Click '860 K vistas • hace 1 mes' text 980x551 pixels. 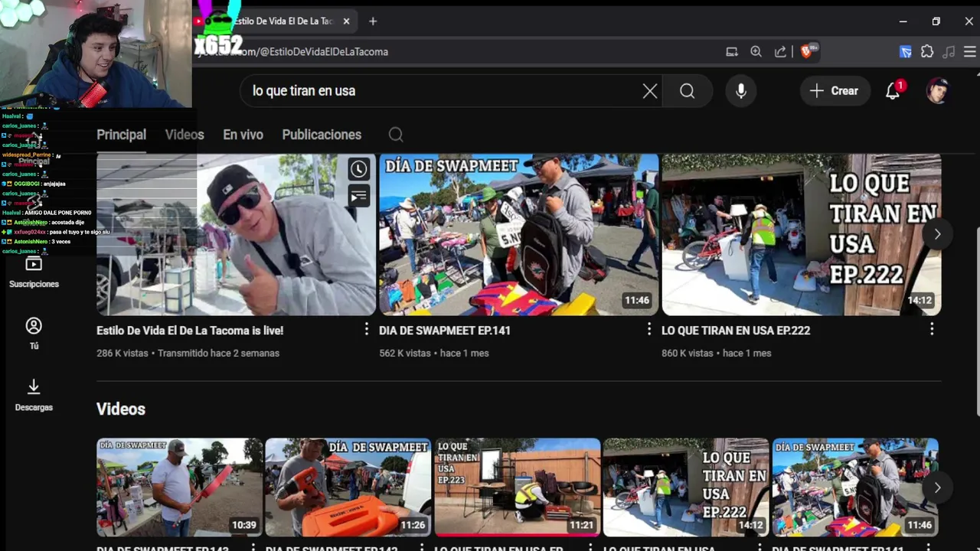[716, 354]
